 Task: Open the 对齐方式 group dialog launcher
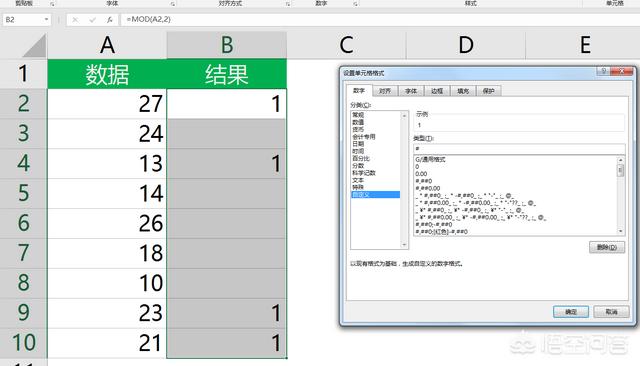click(x=287, y=4)
